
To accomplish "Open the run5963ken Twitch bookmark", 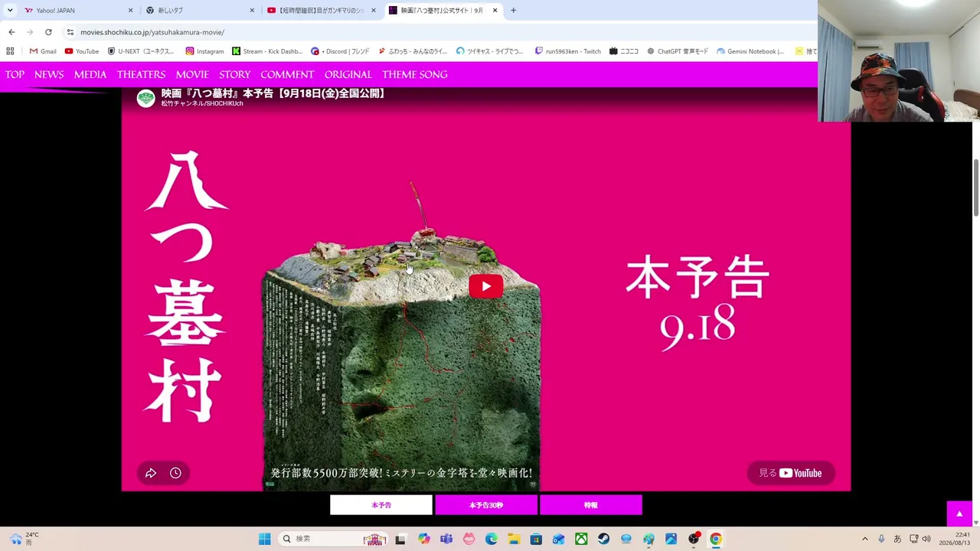I will click(x=567, y=51).
